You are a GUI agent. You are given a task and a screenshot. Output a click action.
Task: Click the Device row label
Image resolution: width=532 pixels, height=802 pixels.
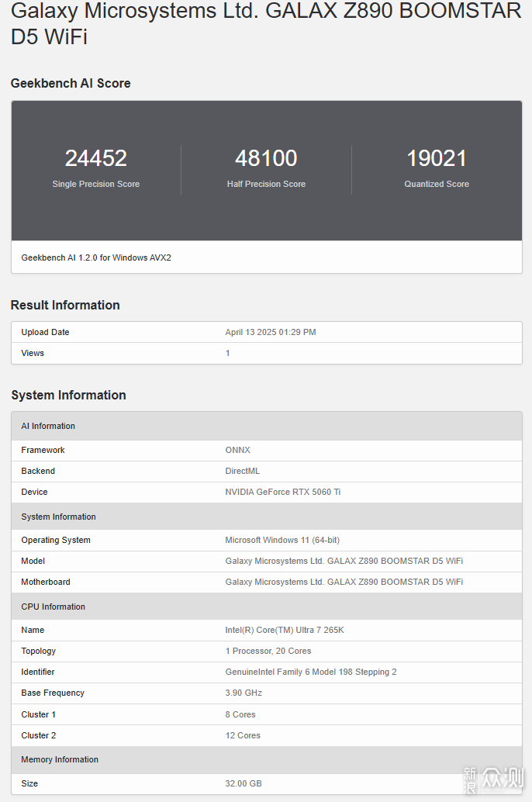click(x=34, y=492)
